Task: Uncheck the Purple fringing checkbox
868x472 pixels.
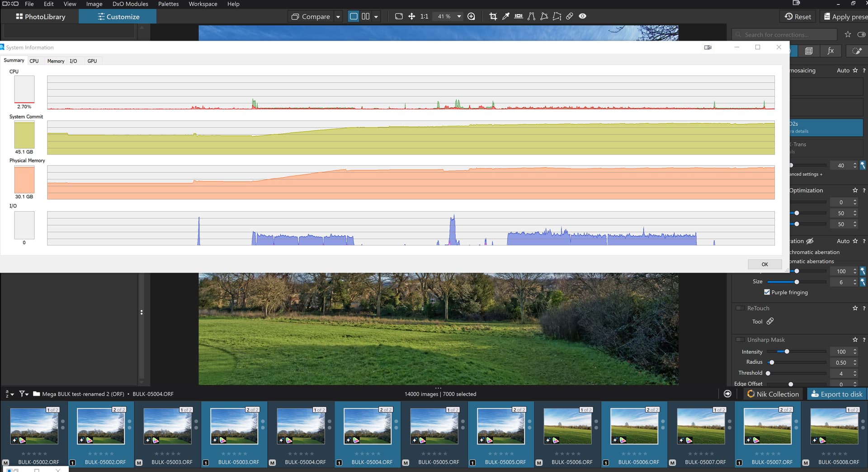Action: click(767, 292)
